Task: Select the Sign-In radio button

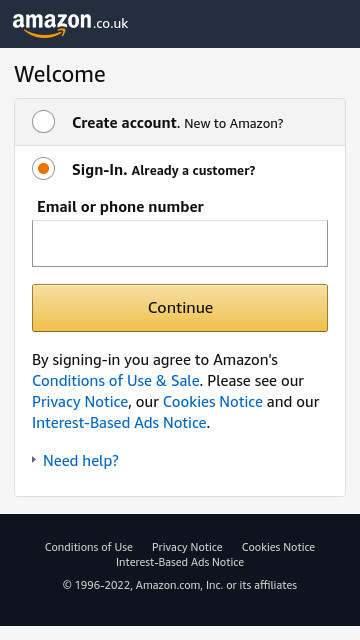Action: [43, 169]
